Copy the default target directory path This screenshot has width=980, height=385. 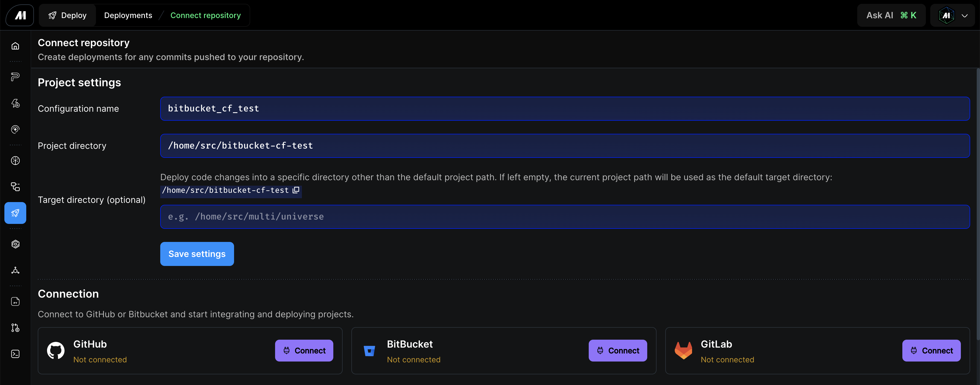click(x=296, y=190)
